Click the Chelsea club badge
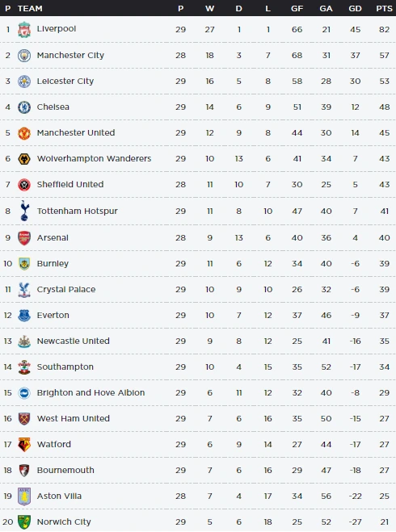This screenshot has height=532, width=396. click(24, 107)
